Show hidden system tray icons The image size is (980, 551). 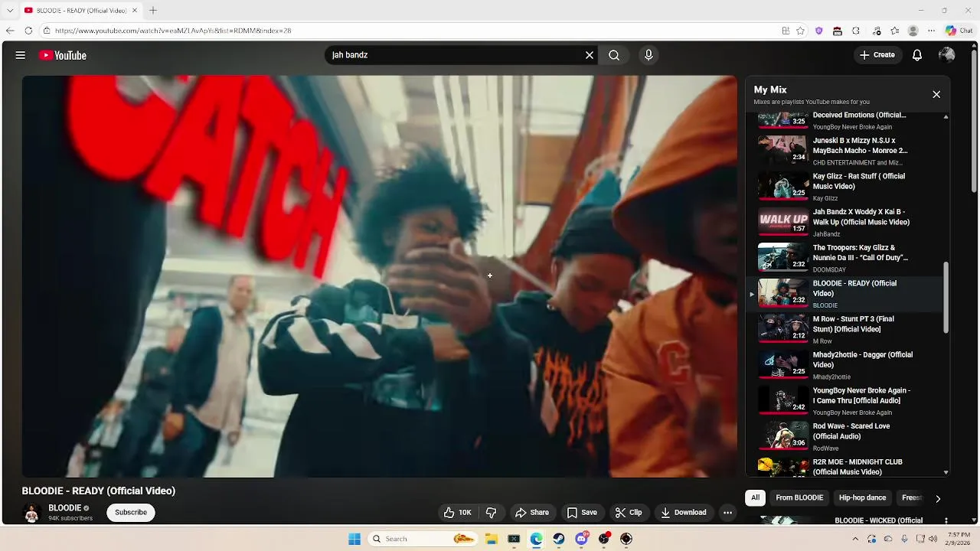856,539
